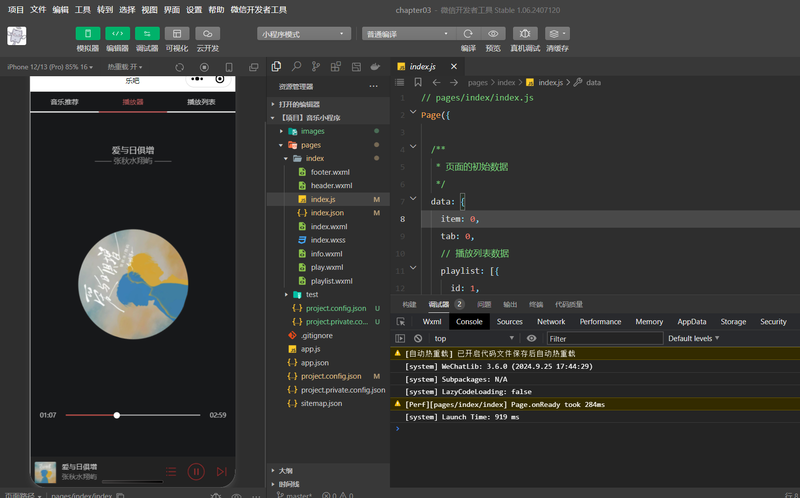
Task: Pause the song in simulator
Action: [196, 471]
